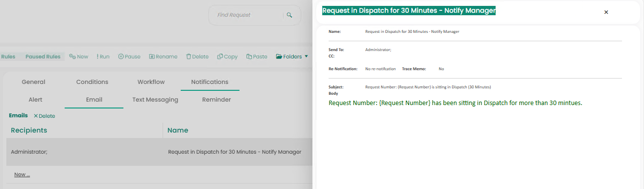
Task: Click the email body message text
Action: (455, 103)
